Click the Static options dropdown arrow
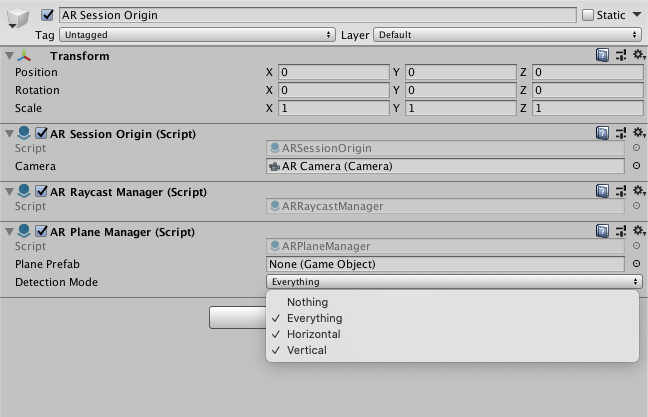This screenshot has width=648, height=417. tap(637, 15)
